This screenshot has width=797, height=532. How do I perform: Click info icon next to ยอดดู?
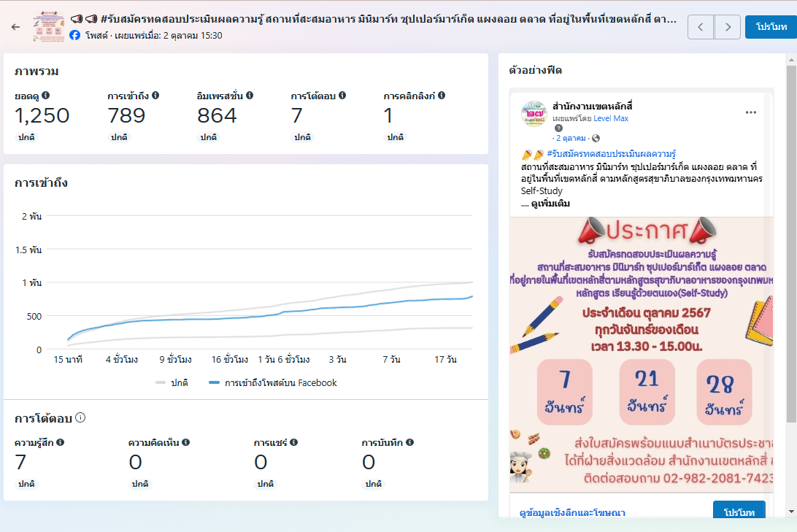click(x=46, y=96)
